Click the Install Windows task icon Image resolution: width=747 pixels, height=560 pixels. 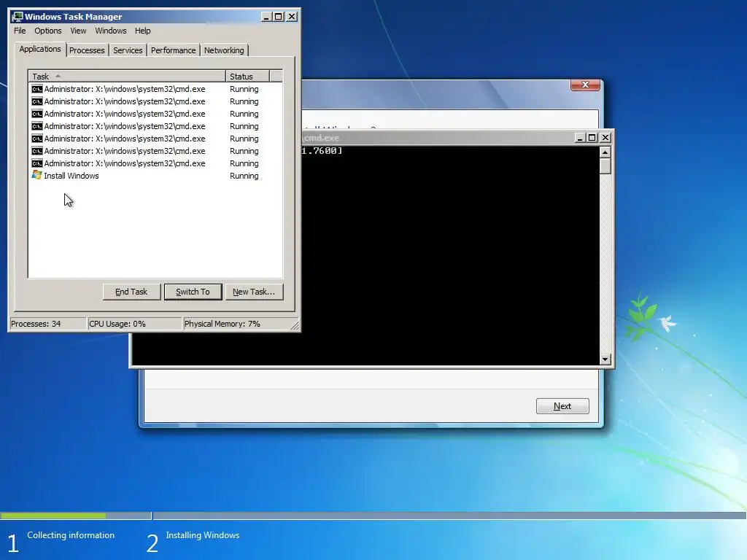point(36,175)
